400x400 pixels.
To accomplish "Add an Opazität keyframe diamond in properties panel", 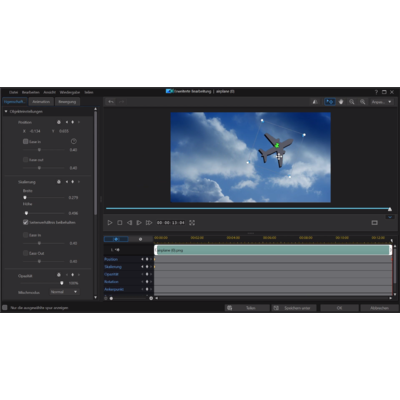I will 72,275.
